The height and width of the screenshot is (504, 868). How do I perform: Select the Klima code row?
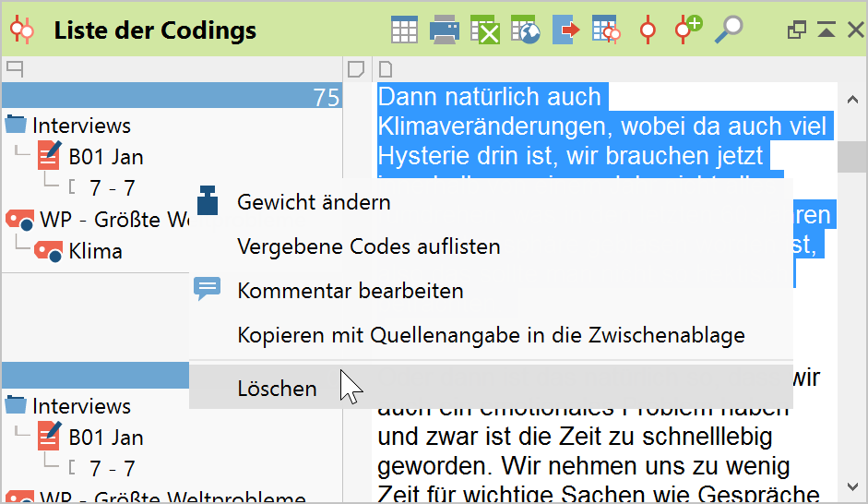tap(95, 251)
